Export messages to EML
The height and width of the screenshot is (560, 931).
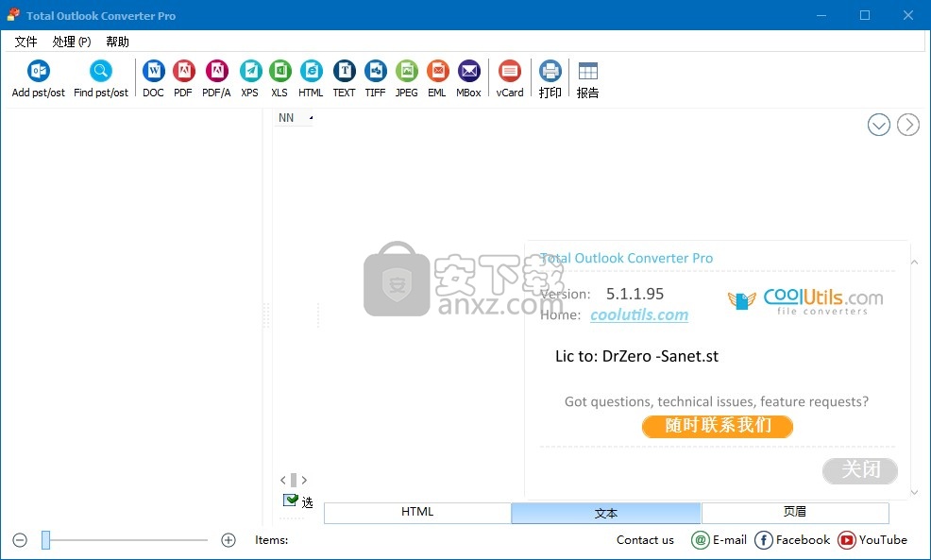tap(437, 79)
